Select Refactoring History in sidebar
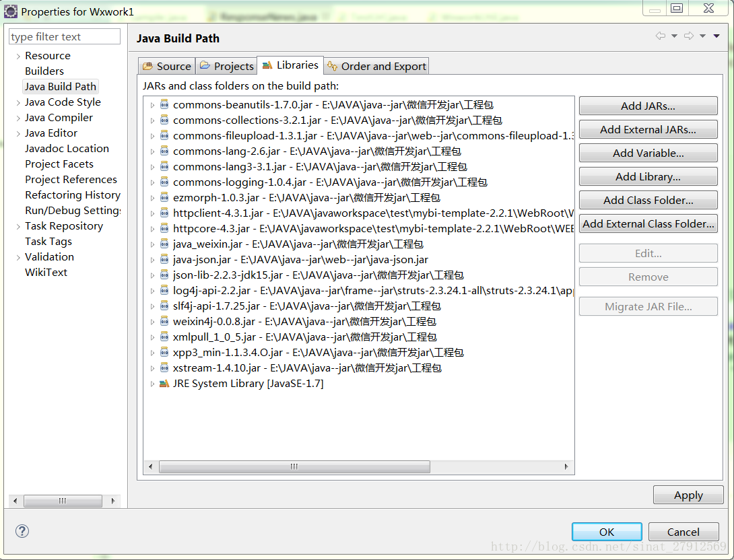734x560 pixels. pos(73,195)
